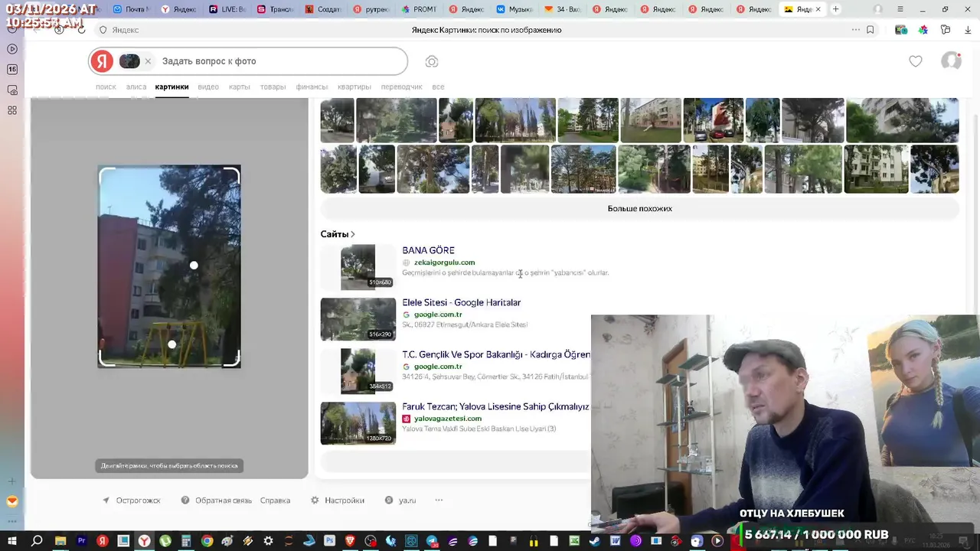Switch to алиса tab
The width and height of the screenshot is (980, 551).
pyautogui.click(x=136, y=86)
